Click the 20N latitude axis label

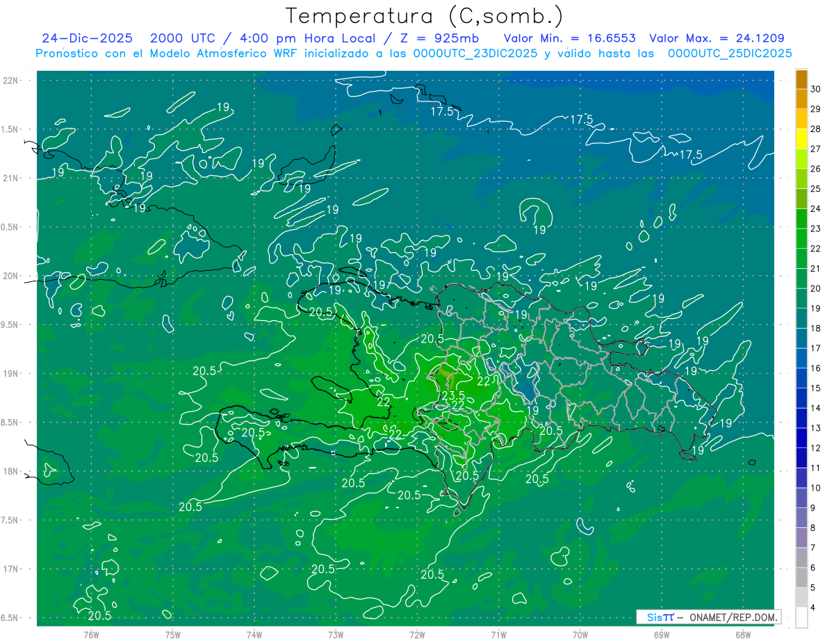pyautogui.click(x=12, y=276)
